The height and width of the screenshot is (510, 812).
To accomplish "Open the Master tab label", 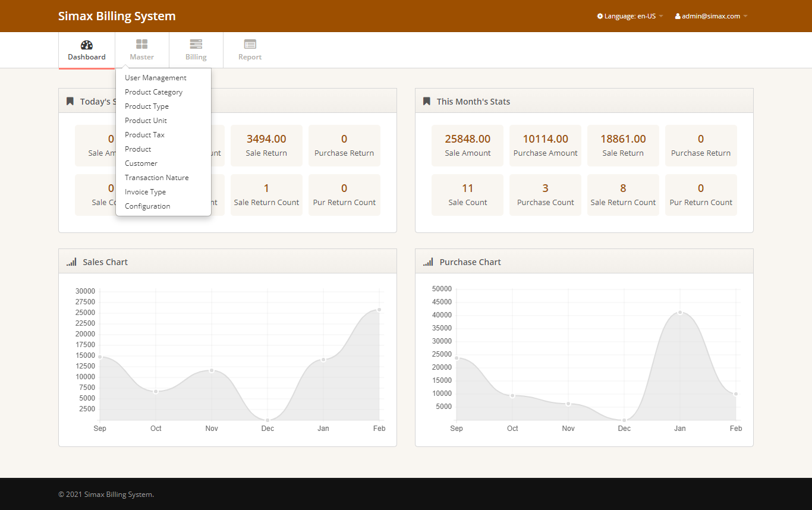I will pyautogui.click(x=141, y=57).
